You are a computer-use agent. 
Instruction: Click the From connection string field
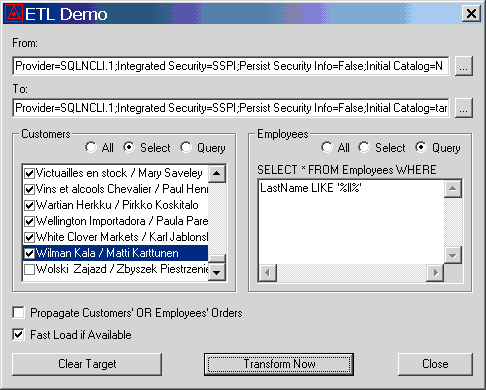pos(230,66)
